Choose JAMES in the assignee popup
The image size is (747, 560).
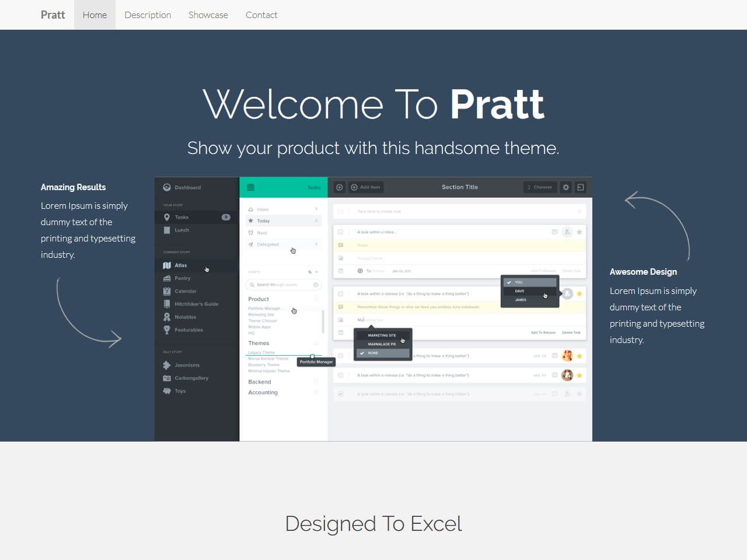tap(530, 300)
